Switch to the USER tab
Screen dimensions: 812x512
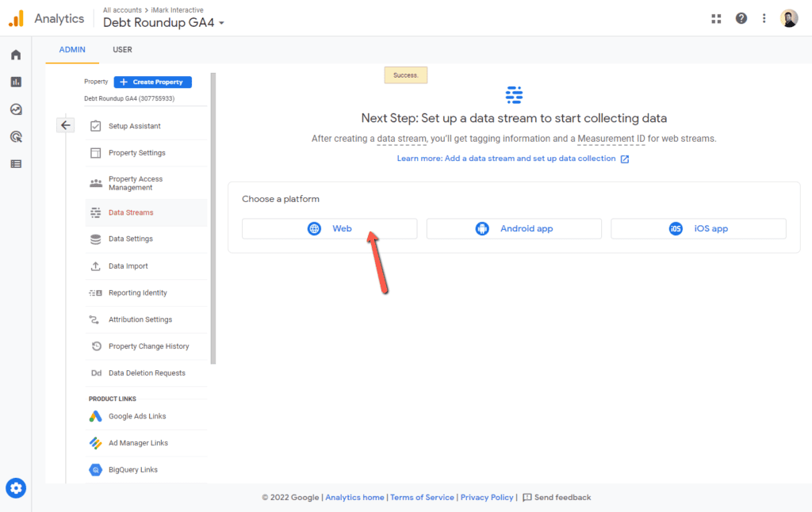[x=122, y=50]
